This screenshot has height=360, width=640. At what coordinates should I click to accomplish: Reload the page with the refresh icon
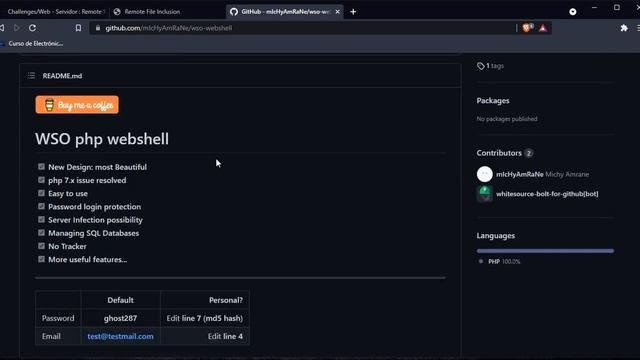click(x=32, y=28)
